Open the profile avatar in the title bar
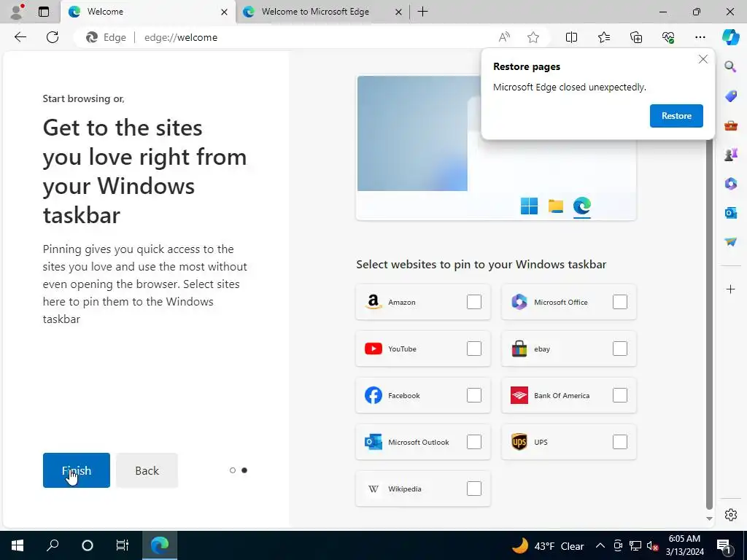 (x=18, y=12)
